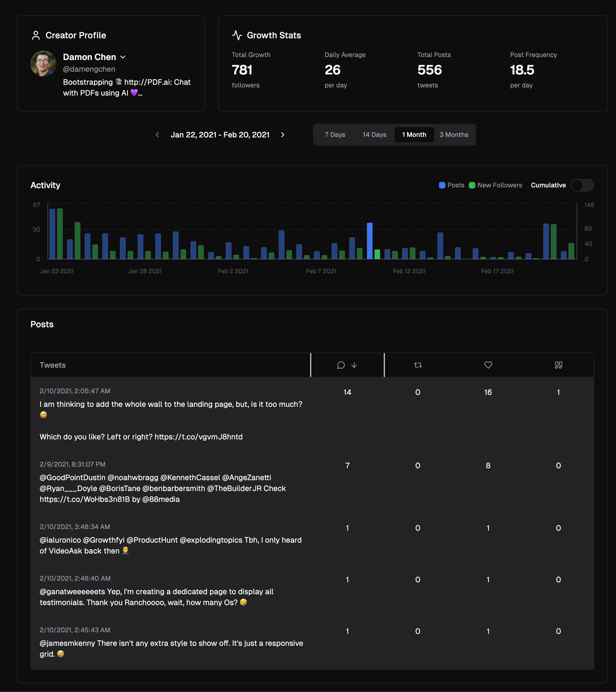Click the Tweets column header
This screenshot has height=692, width=616.
(x=53, y=365)
